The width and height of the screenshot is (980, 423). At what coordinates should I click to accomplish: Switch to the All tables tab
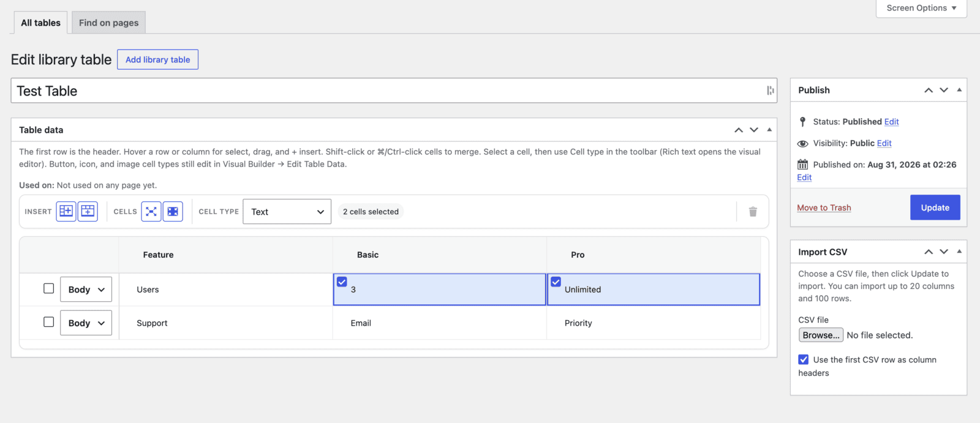click(40, 23)
